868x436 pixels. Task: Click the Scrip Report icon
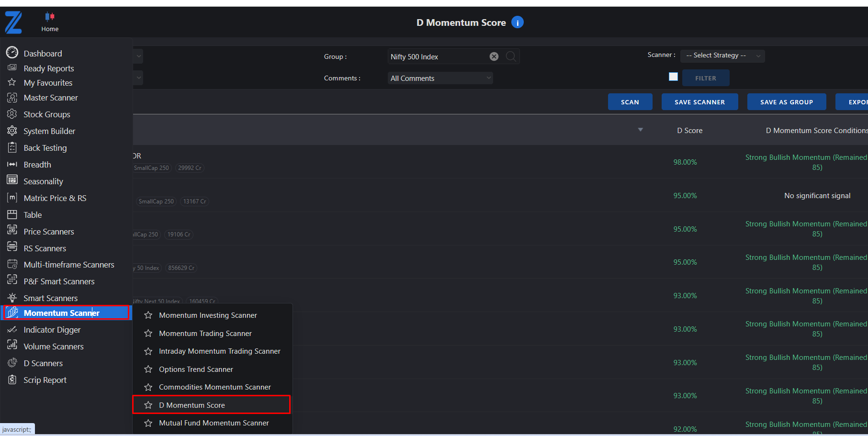pos(12,380)
